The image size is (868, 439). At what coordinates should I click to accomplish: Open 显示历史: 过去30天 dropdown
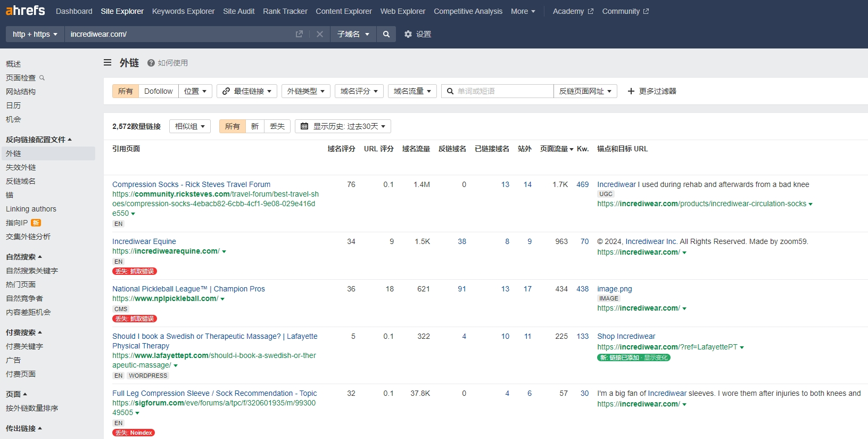click(343, 126)
